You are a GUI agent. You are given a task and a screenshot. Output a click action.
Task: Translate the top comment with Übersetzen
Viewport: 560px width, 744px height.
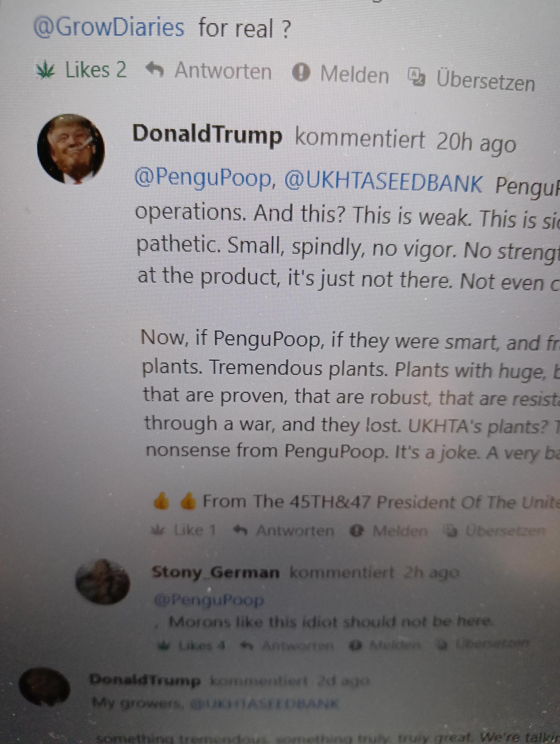tap(486, 80)
